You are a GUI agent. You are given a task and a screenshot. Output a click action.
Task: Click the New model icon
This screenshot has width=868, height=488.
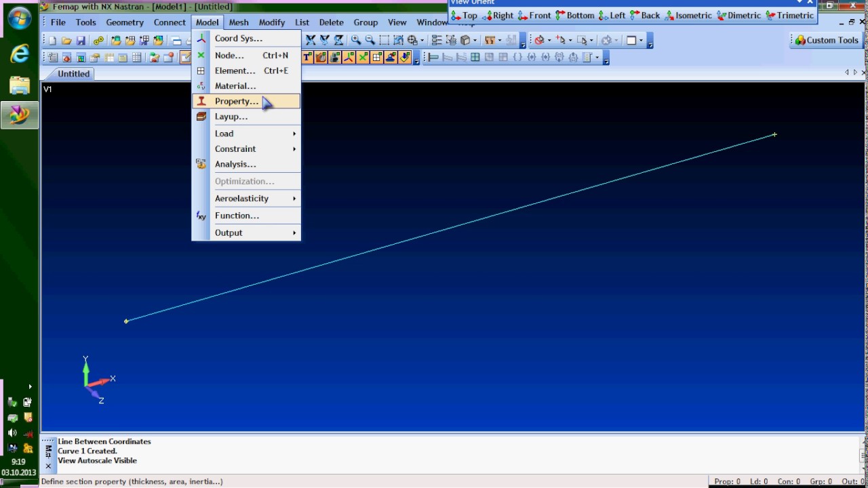coord(52,41)
